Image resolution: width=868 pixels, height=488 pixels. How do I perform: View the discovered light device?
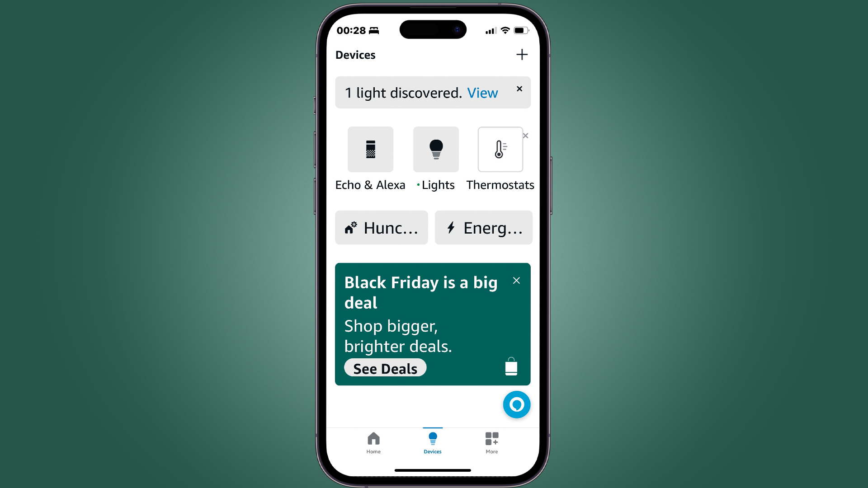(x=481, y=92)
